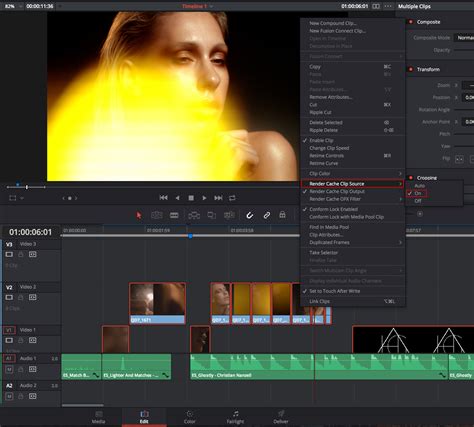Pick the Blade Edit Mode tool
Image resolution: width=474 pixels, height=427 pixels.
tap(174, 215)
